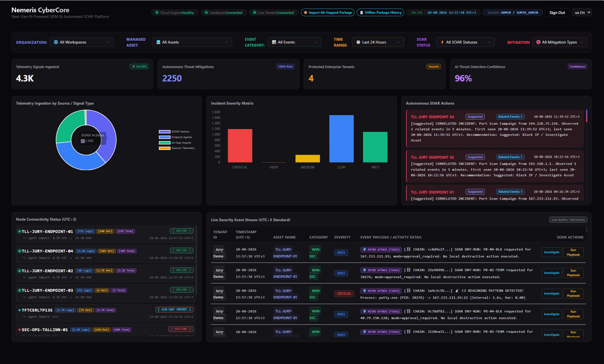Viewport: 604px width, 364px height.
Task: Click the LOW bar in severity matrix
Action: click(341, 139)
